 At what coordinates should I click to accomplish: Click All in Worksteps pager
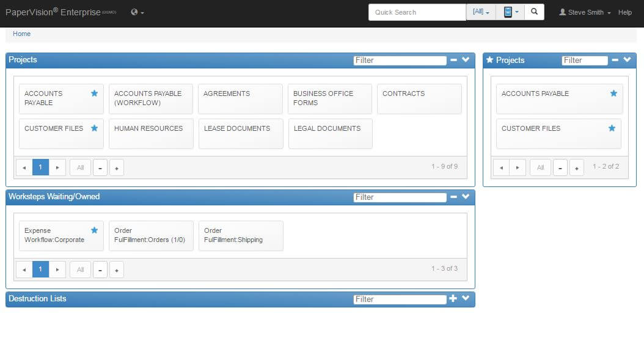coord(80,270)
